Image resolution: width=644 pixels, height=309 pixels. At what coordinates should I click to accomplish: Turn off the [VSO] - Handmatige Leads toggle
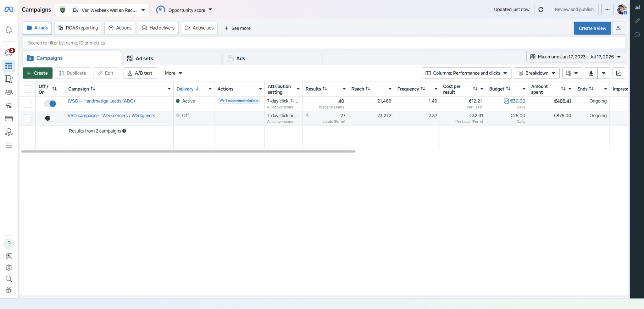[50, 104]
